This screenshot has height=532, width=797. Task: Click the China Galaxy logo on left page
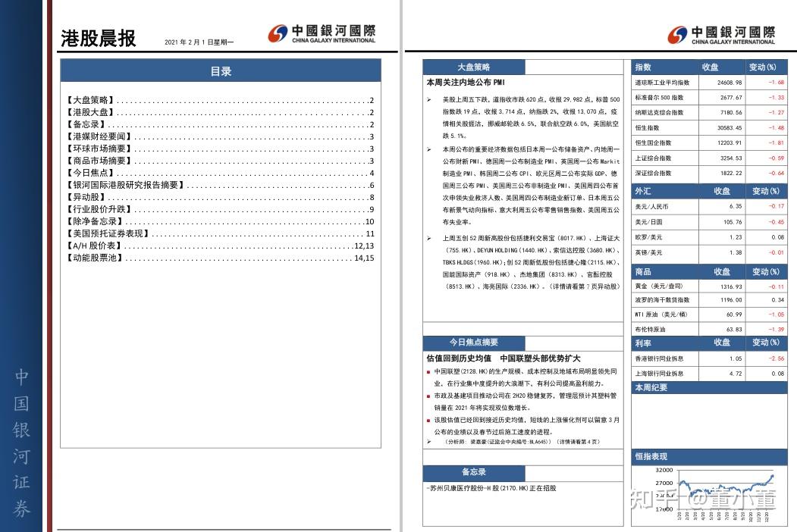[x=322, y=34]
